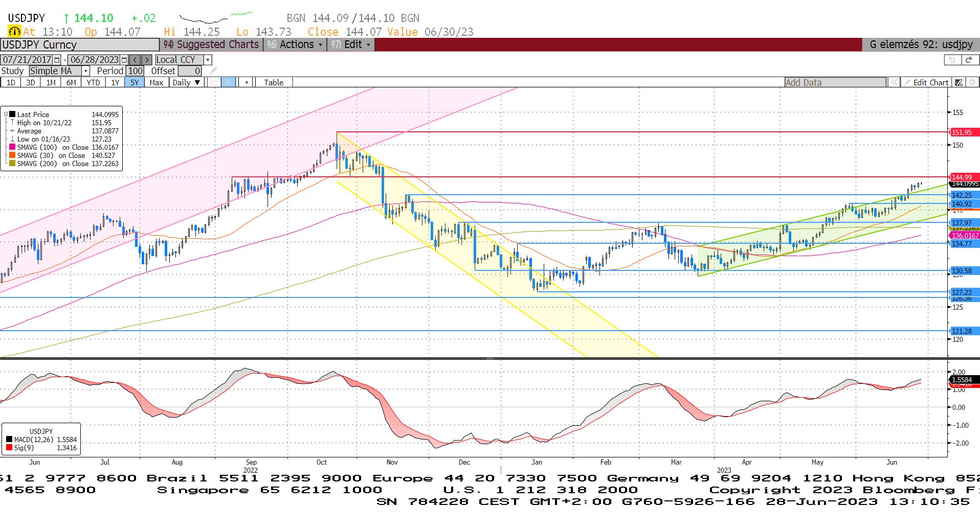
Task: Click the SMAVG (100) magenta color swatch
Action: (x=12, y=147)
